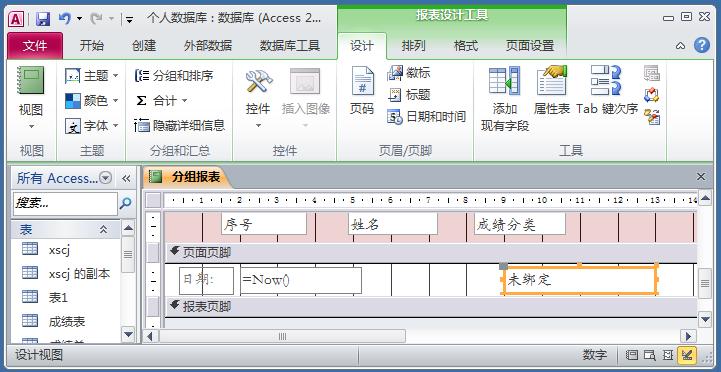
Task: Open Customize Quick Access Toolbar dropdown
Action: click(x=130, y=19)
